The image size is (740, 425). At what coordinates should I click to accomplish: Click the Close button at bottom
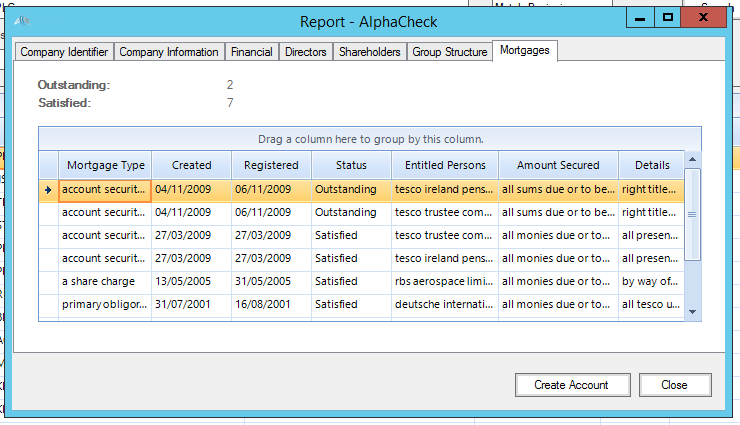pyautogui.click(x=675, y=385)
